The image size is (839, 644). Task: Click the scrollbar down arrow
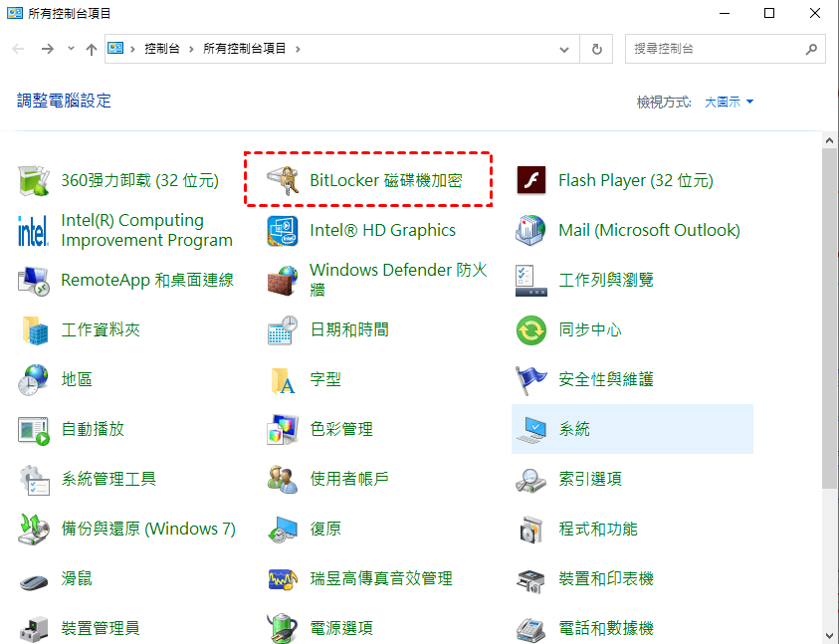click(829, 636)
